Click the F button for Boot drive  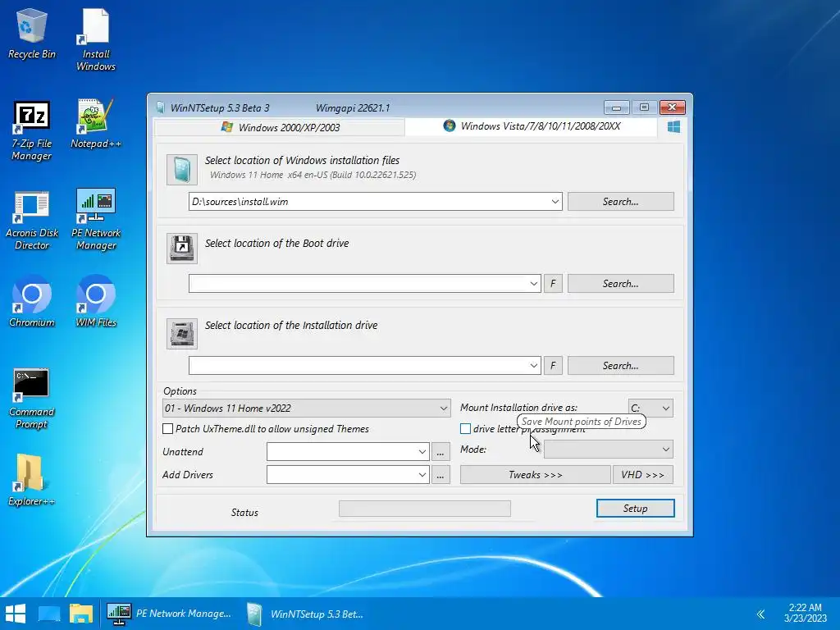554,283
